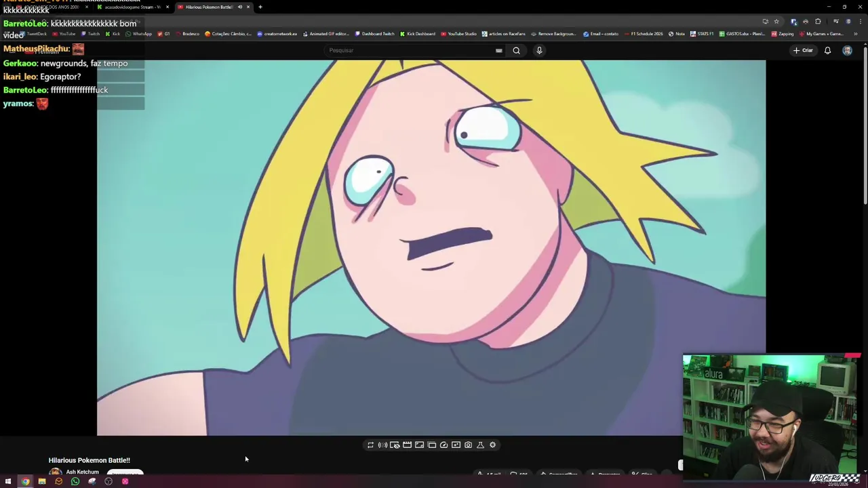Open the Kick bookmark
The image size is (868, 488).
pos(113,34)
